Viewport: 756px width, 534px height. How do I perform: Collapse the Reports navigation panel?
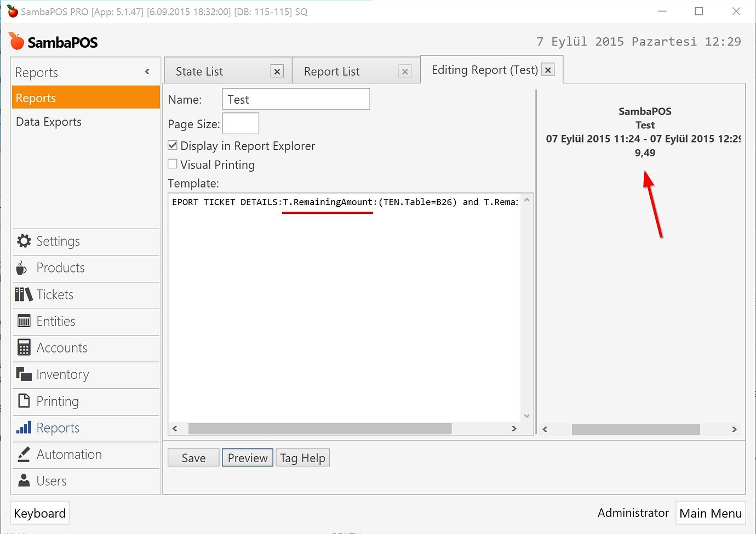[x=147, y=71]
